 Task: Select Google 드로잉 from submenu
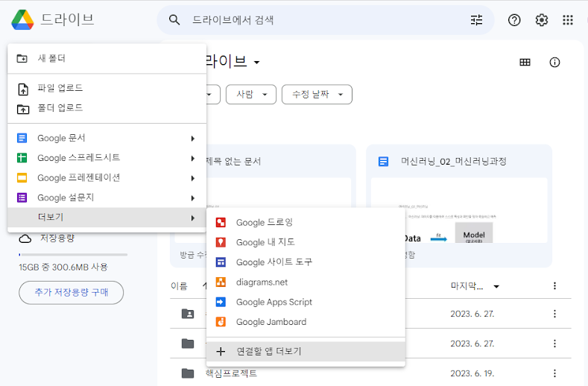[306, 223]
